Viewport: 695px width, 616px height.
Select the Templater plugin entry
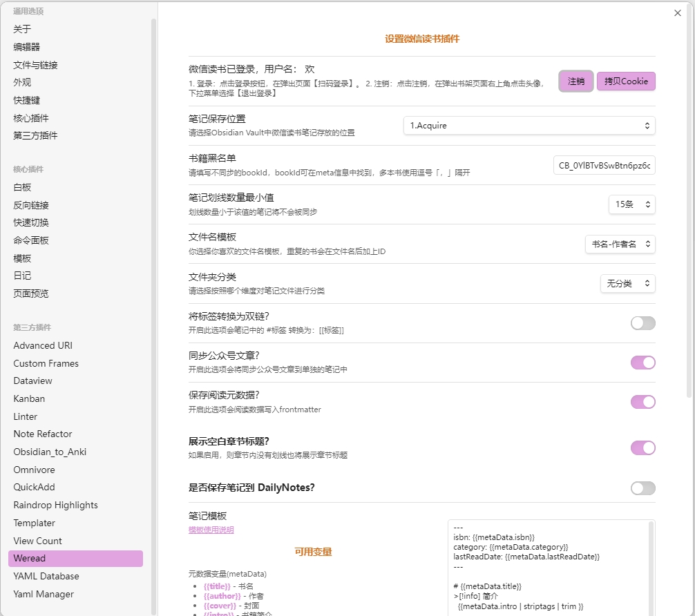click(x=34, y=523)
